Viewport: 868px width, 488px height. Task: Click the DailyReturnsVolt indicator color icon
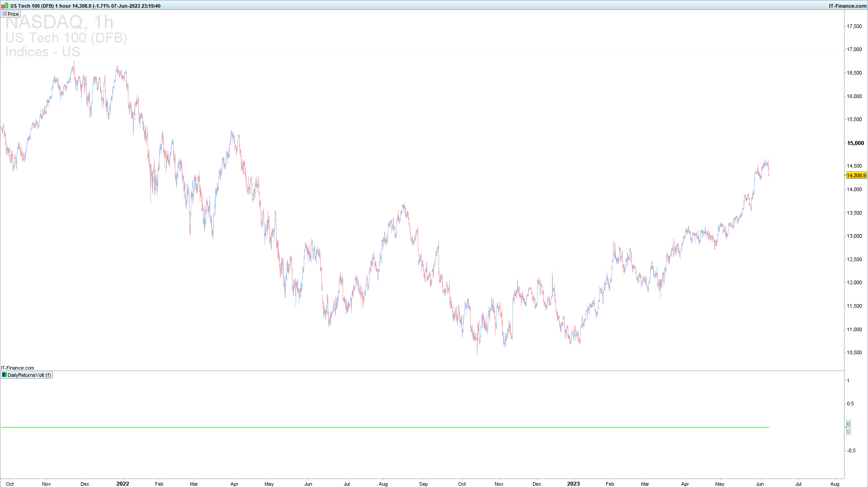coord(5,375)
